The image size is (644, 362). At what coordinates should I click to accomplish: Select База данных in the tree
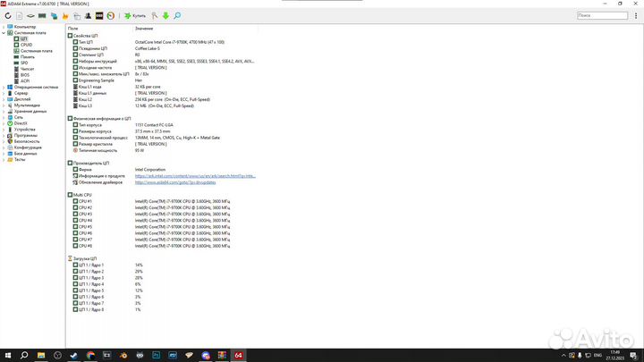point(25,153)
